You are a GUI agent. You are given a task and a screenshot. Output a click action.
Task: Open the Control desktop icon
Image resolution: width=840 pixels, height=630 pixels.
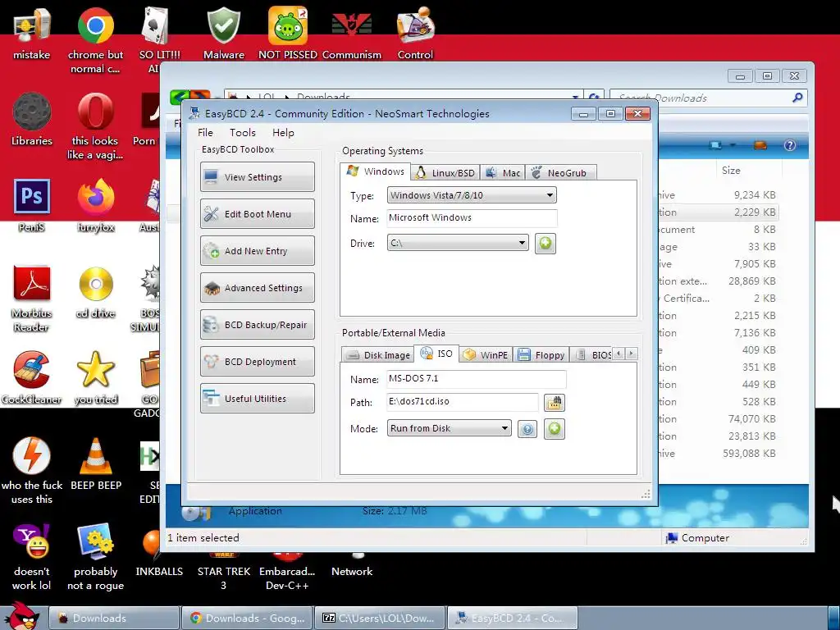(415, 33)
